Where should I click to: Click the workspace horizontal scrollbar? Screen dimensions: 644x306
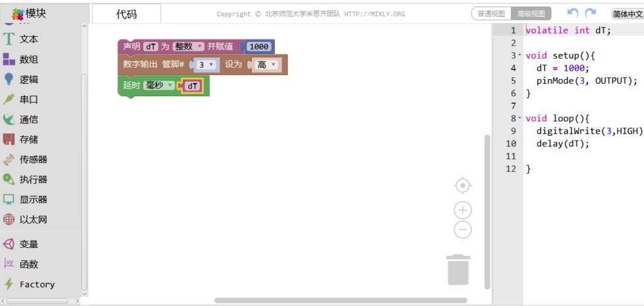(341, 301)
